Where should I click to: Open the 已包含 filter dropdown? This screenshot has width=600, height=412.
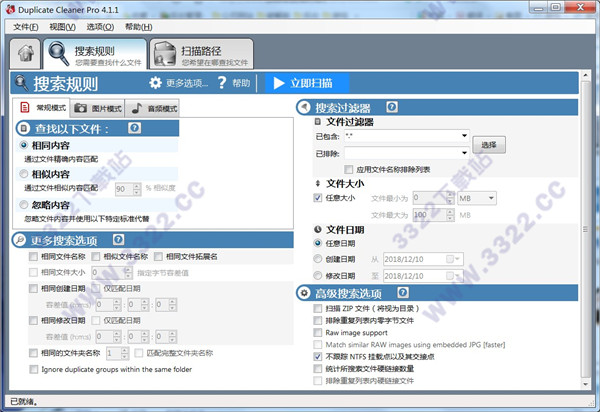pos(464,136)
